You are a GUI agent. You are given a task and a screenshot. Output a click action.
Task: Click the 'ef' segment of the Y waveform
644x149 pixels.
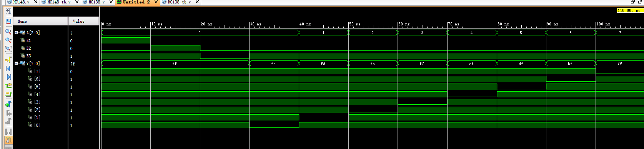click(472, 64)
